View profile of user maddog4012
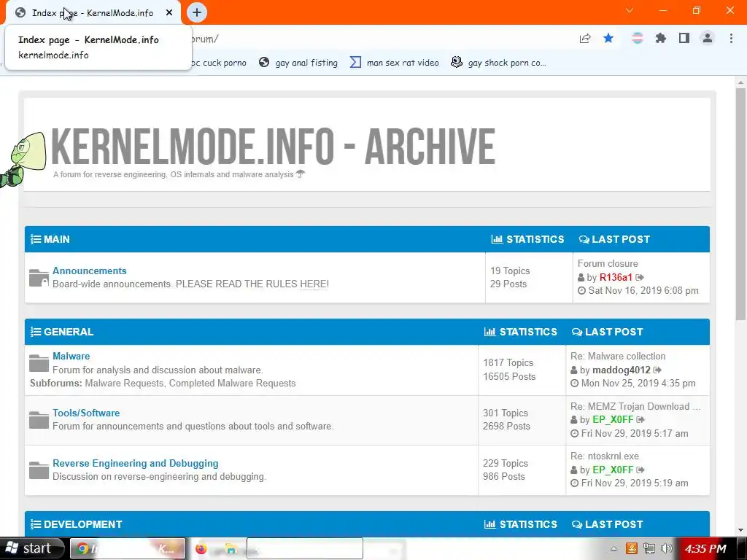 pos(622,370)
